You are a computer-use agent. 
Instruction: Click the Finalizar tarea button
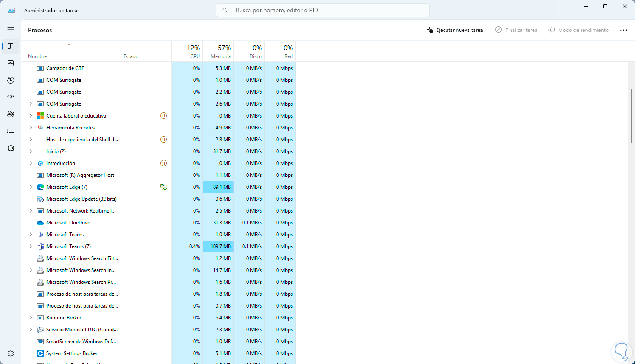pyautogui.click(x=516, y=30)
